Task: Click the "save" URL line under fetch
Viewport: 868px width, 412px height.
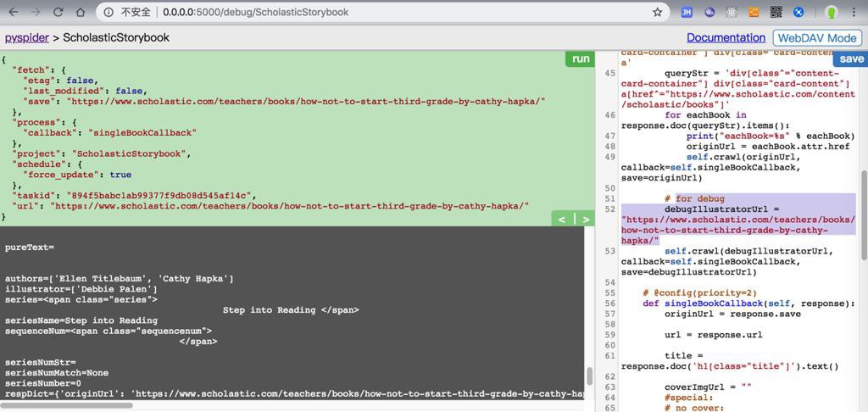Action: [x=285, y=102]
